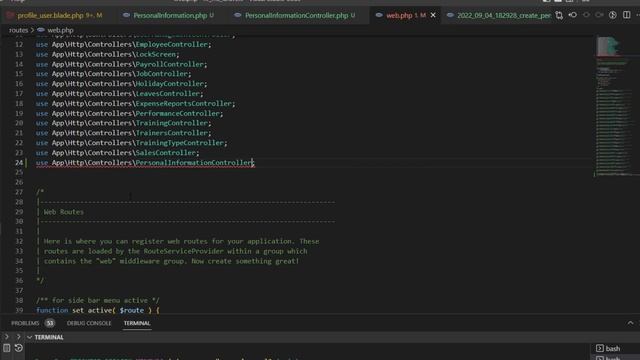Click line number 39 in the gutter
Image resolution: width=640 pixels, height=360 pixels.
coord(19,310)
